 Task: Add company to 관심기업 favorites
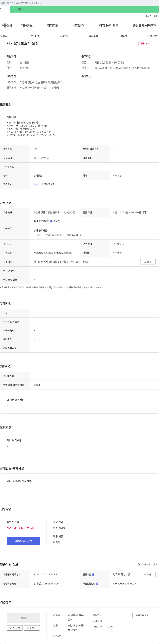click(x=15, y=628)
